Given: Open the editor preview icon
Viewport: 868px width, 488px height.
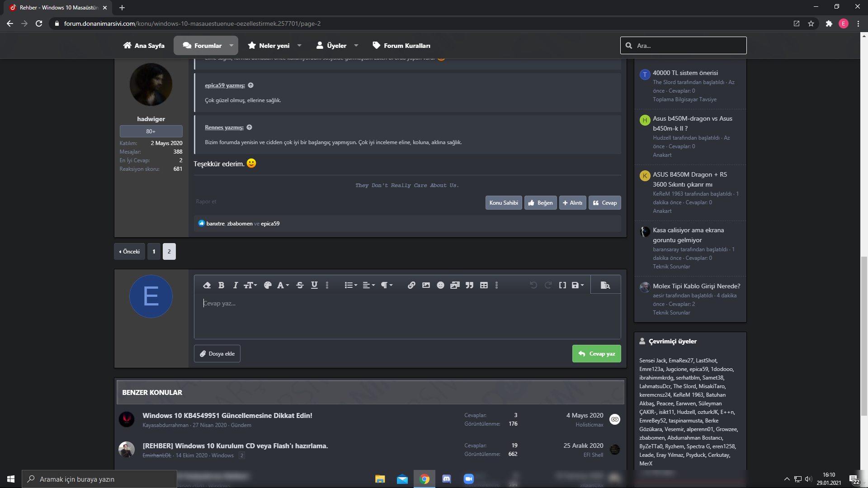Looking at the screenshot, I should click(x=605, y=285).
